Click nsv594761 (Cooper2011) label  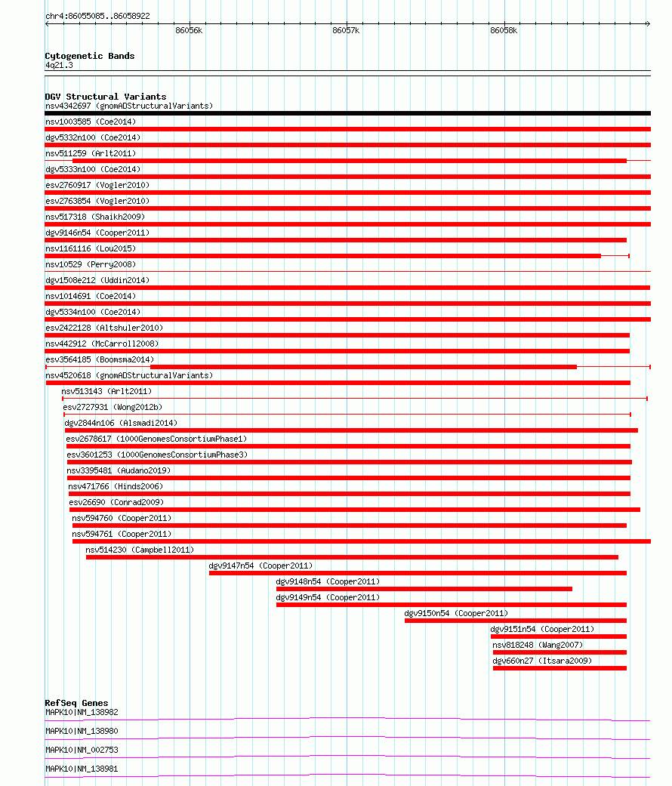click(x=122, y=535)
